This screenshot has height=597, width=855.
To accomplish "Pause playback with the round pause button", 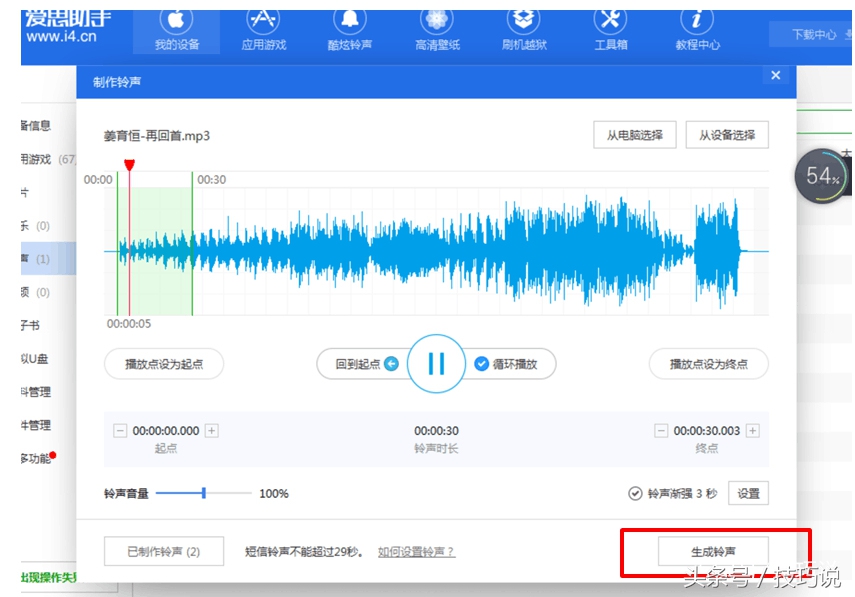I will point(436,364).
